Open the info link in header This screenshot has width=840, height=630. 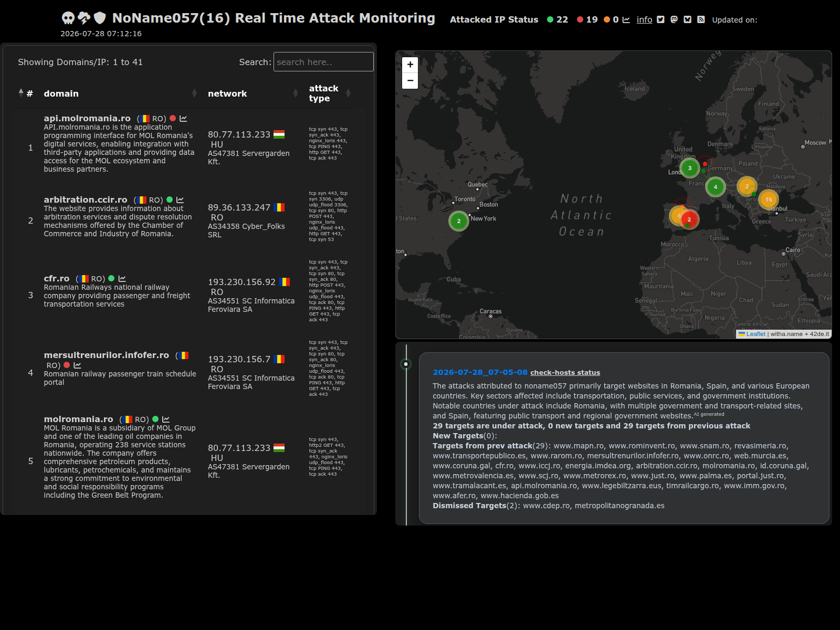point(644,19)
